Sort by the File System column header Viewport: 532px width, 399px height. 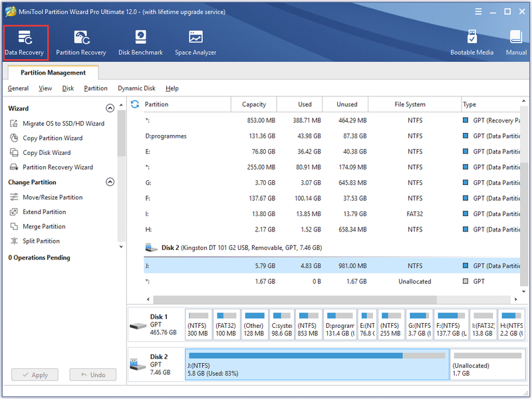click(x=414, y=104)
